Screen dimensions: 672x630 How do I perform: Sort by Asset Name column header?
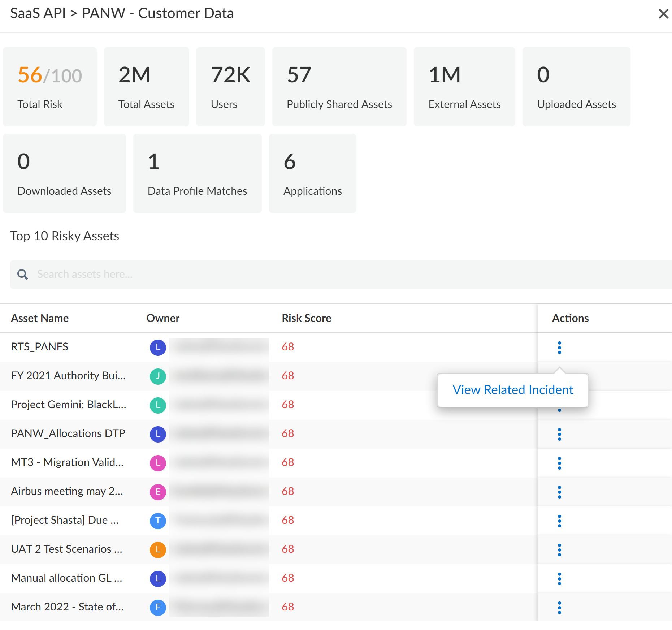pyautogui.click(x=40, y=318)
